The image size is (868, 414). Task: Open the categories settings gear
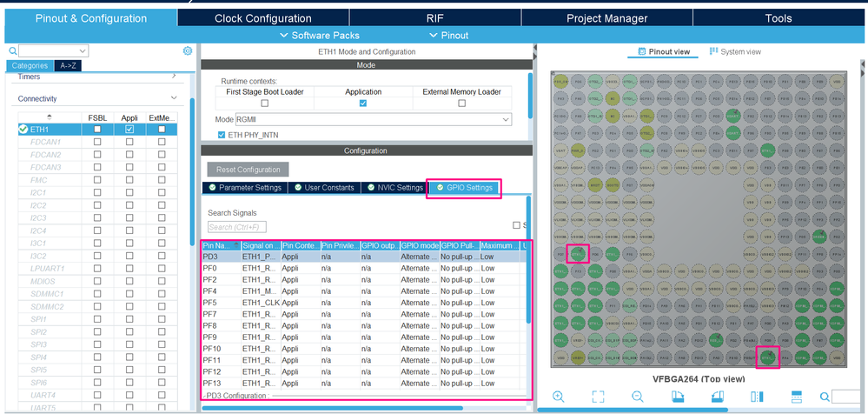pyautogui.click(x=188, y=51)
